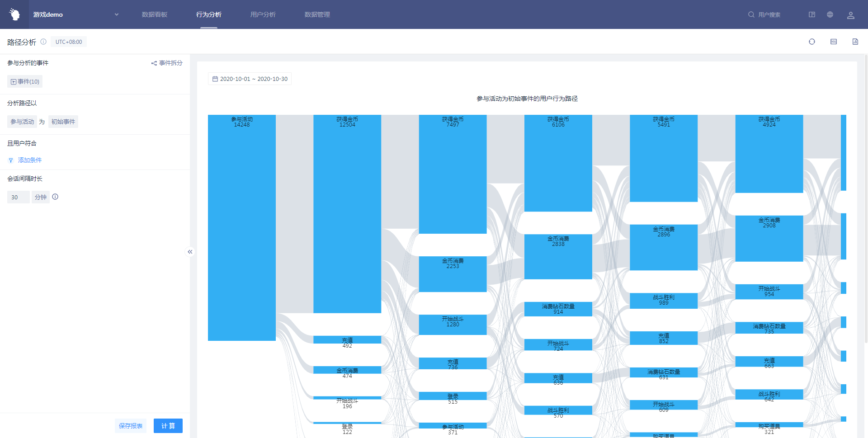The height and width of the screenshot is (438, 868).
Task: Click the export chart report icon
Action: tap(855, 42)
